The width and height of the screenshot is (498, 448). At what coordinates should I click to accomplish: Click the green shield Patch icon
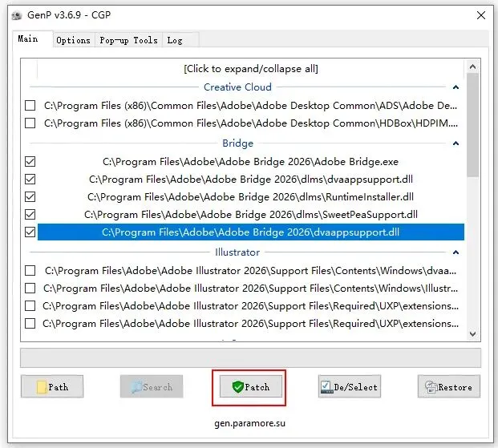click(237, 387)
